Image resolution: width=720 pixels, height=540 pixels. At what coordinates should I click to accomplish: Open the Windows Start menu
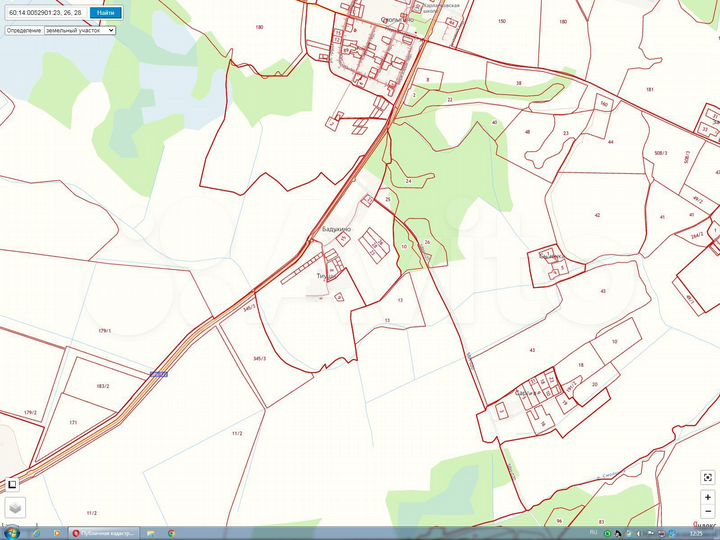pos(11,533)
